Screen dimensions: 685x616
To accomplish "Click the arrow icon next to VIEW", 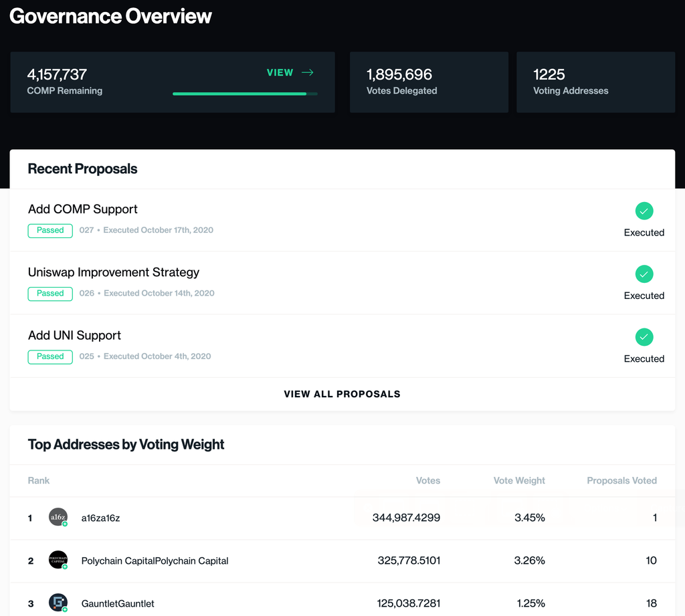I will pyautogui.click(x=308, y=72).
